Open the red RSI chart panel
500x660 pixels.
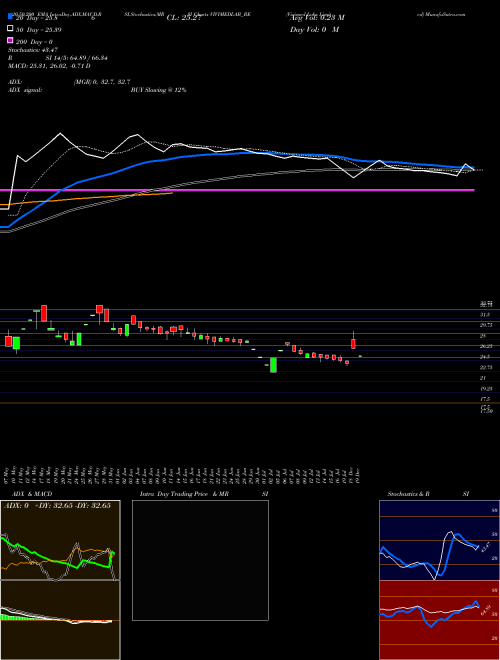click(x=439, y=620)
